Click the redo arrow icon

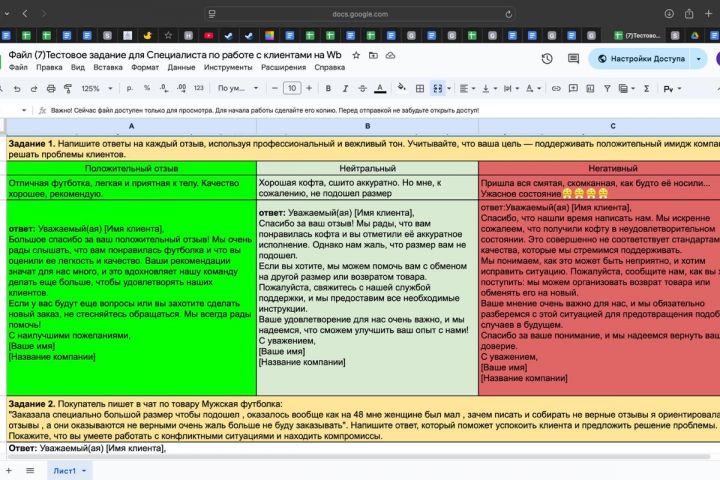click(34, 89)
